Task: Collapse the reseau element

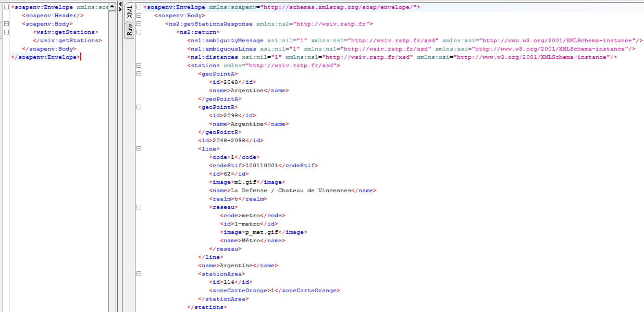Action: (139, 207)
